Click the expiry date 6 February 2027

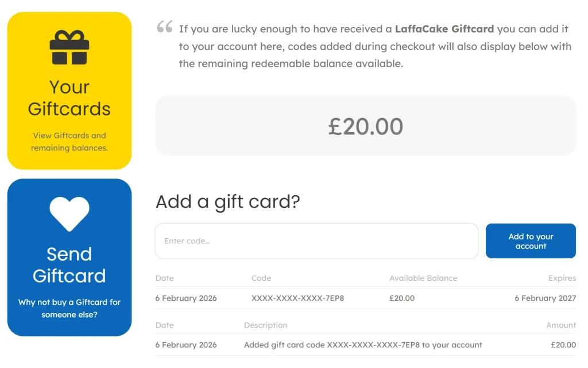tap(545, 298)
